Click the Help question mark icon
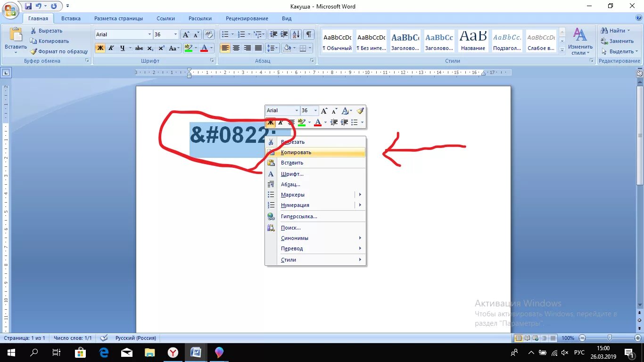The image size is (644, 362). [x=638, y=18]
